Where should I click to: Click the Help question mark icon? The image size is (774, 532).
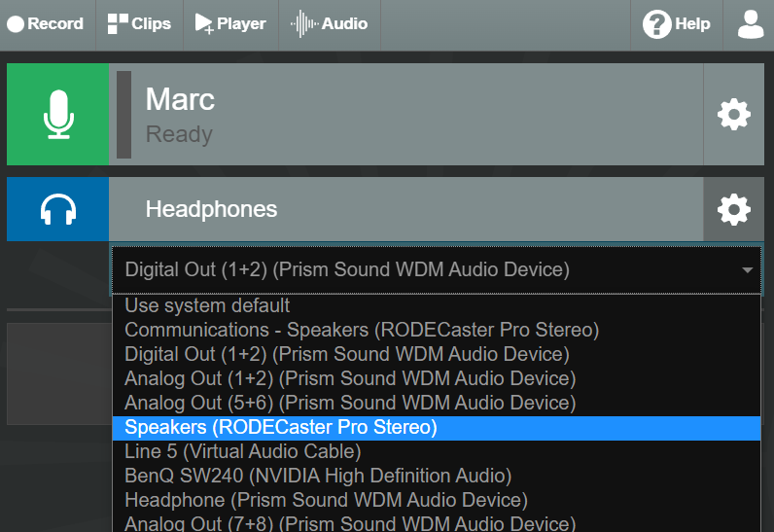[656, 24]
